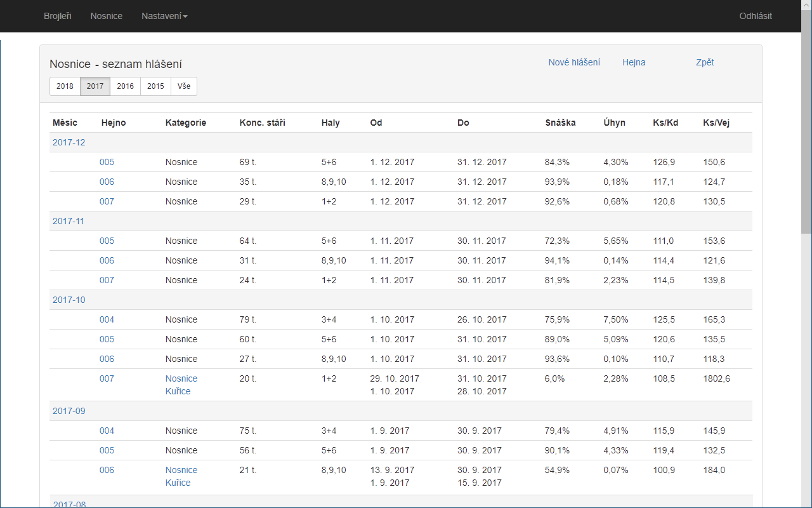
Task: Click the mortality value 7,50%
Action: 616,319
